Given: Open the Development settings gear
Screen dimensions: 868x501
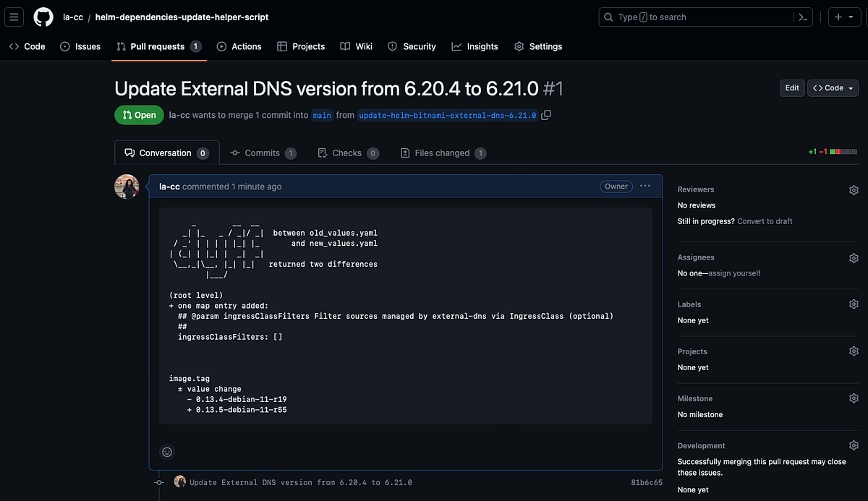Looking at the screenshot, I should pyautogui.click(x=854, y=445).
